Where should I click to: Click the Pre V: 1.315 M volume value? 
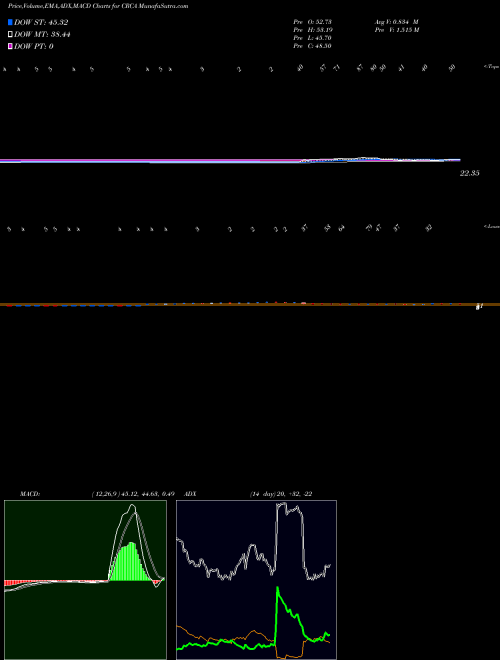[397, 30]
